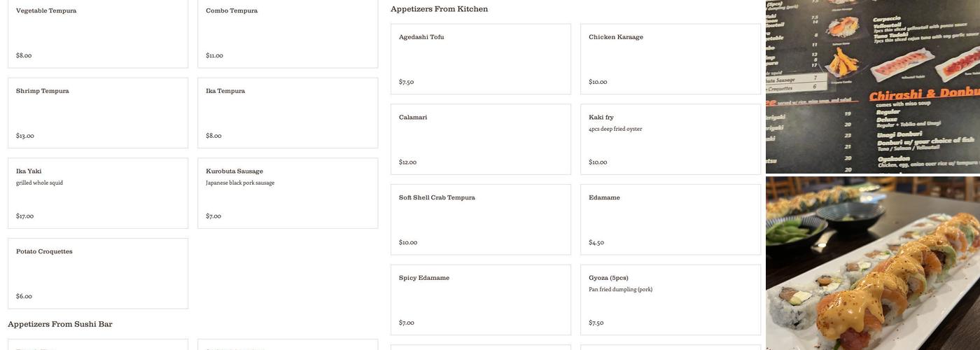980x350 pixels.
Task: Select the Ika Yaki grilled squid item
Action: coord(98,193)
